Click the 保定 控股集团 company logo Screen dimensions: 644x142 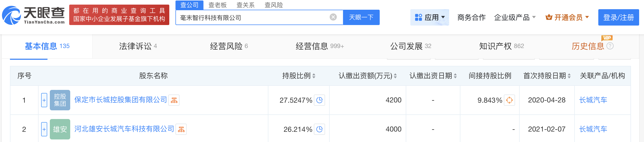coord(60,100)
